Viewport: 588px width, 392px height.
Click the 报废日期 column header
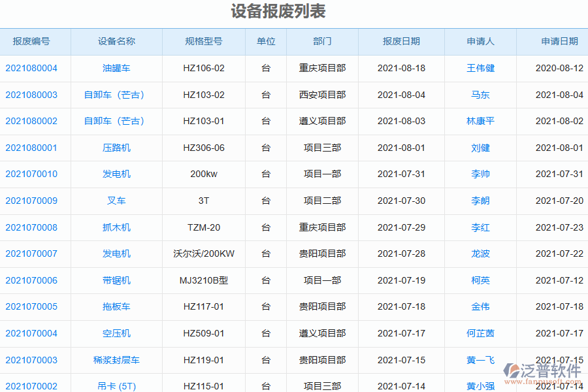click(x=401, y=41)
